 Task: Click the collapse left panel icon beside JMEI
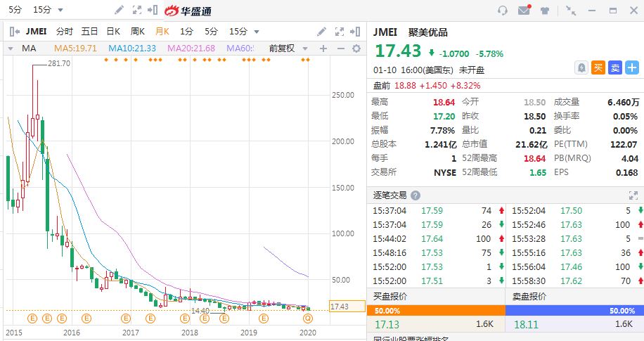(14, 32)
